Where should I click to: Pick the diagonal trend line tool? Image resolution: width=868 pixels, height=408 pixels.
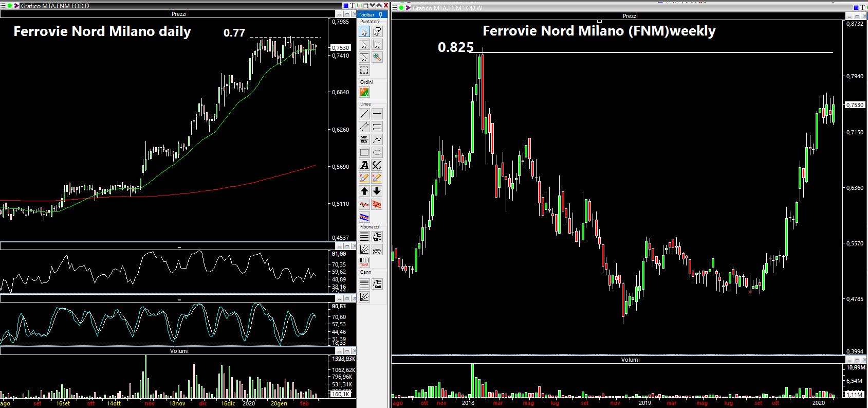click(x=364, y=114)
